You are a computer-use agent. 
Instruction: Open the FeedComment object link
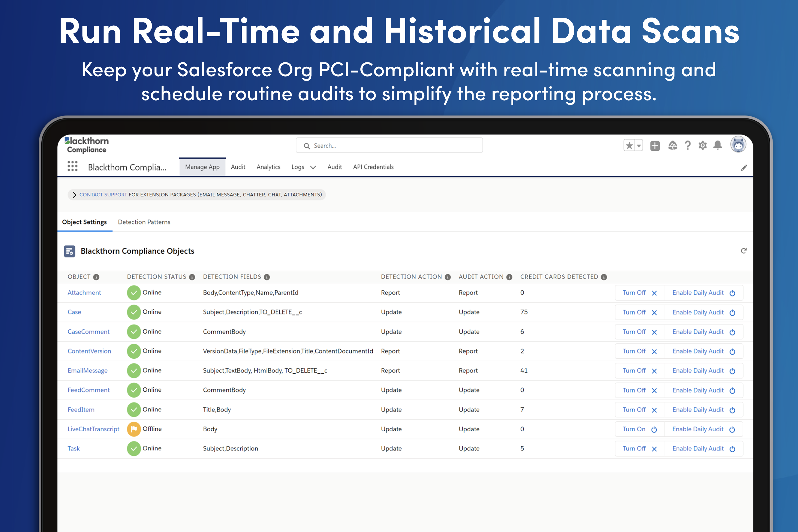pos(88,390)
